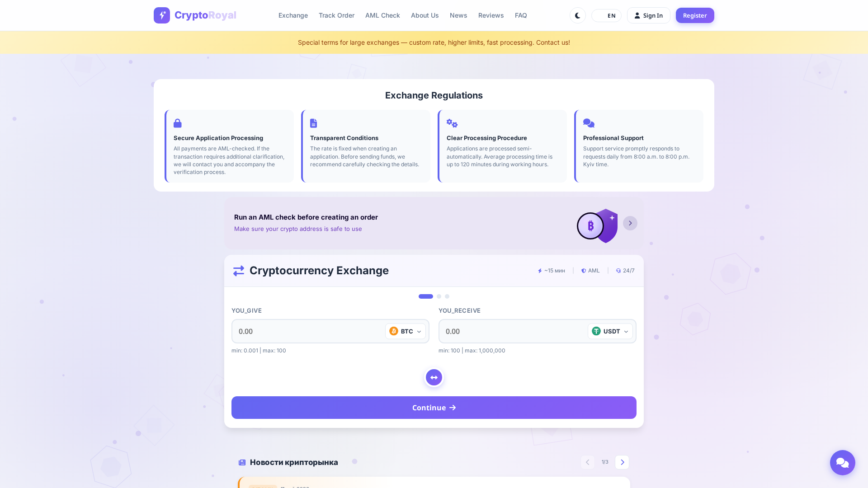Click the gears icon of Clear Processing Procedure
This screenshot has height=488, width=868.
452,123
